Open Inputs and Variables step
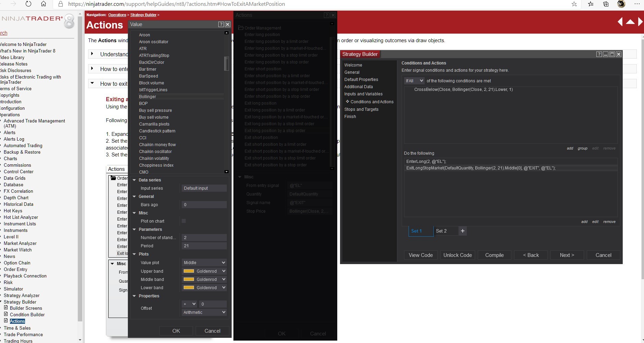The height and width of the screenshot is (343, 644). 363,94
